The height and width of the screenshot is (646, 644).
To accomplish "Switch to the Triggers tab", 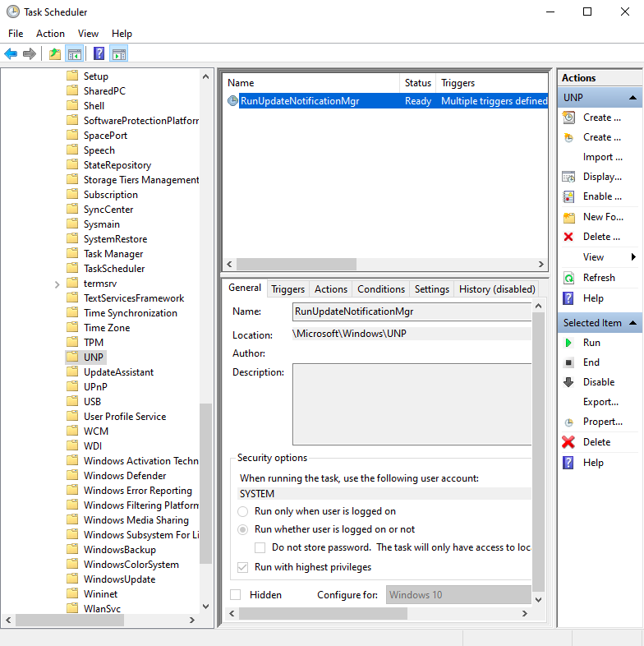I will coord(287,289).
